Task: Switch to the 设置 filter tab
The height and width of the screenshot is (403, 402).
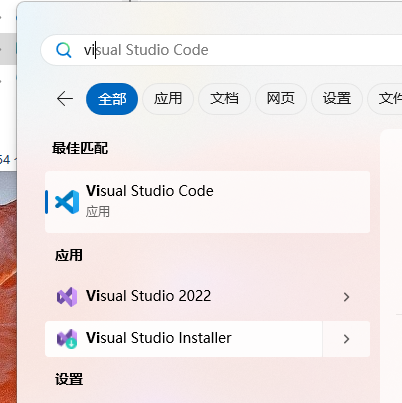Action: [337, 99]
